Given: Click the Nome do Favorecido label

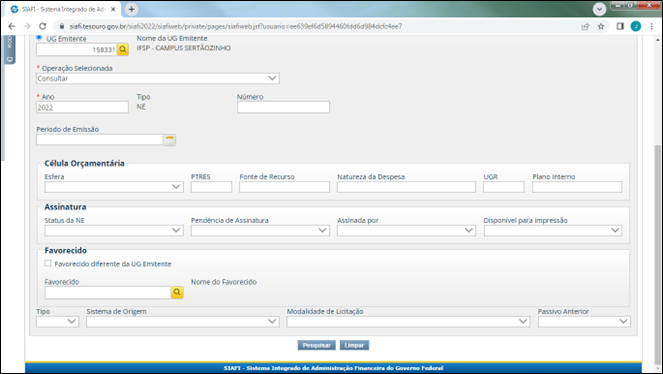Looking at the screenshot, I should coord(224,282).
